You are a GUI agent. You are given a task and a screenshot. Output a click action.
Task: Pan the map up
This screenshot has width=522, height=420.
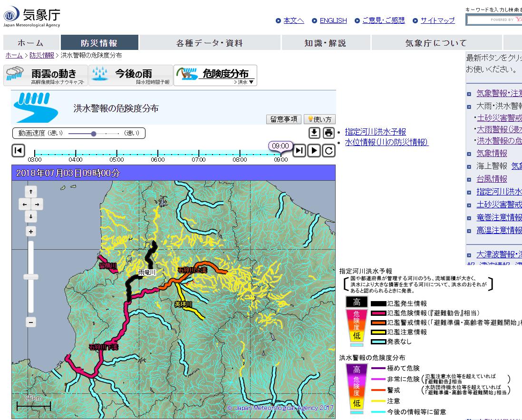[31, 192]
